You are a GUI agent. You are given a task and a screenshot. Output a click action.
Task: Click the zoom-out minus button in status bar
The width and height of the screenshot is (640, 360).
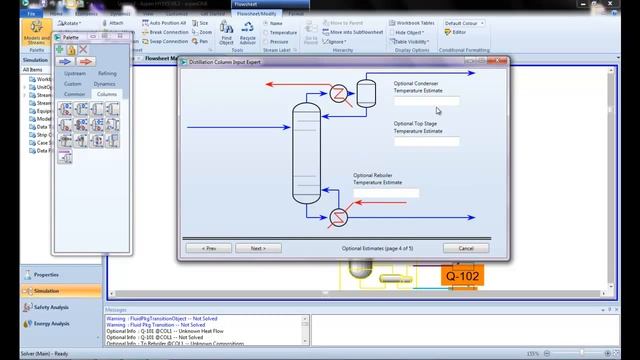point(547,353)
